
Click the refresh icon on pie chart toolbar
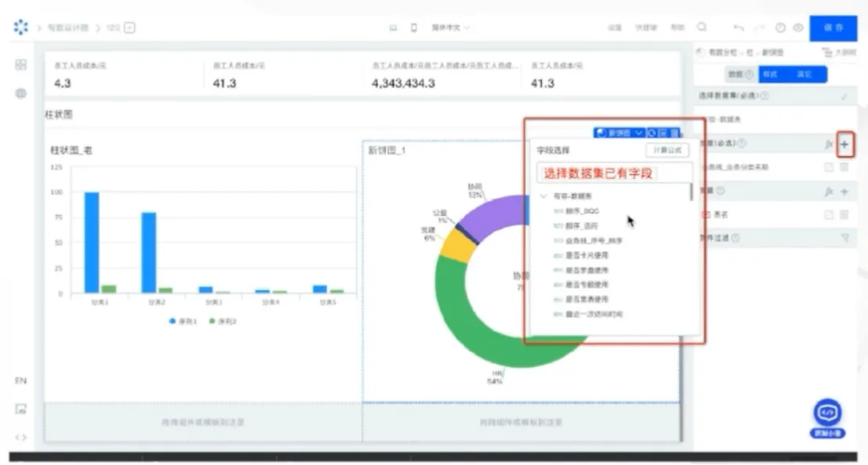[652, 133]
